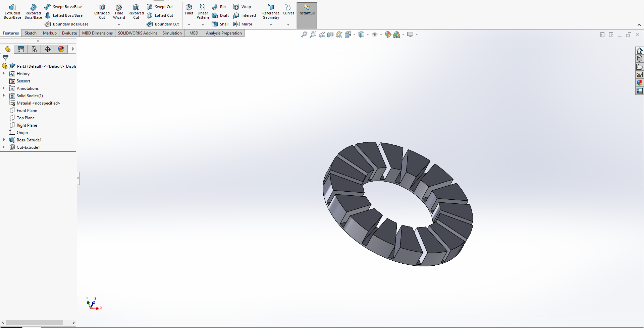The image size is (644, 328).
Task: Open the DimXpertManager tab
Action: tap(48, 49)
